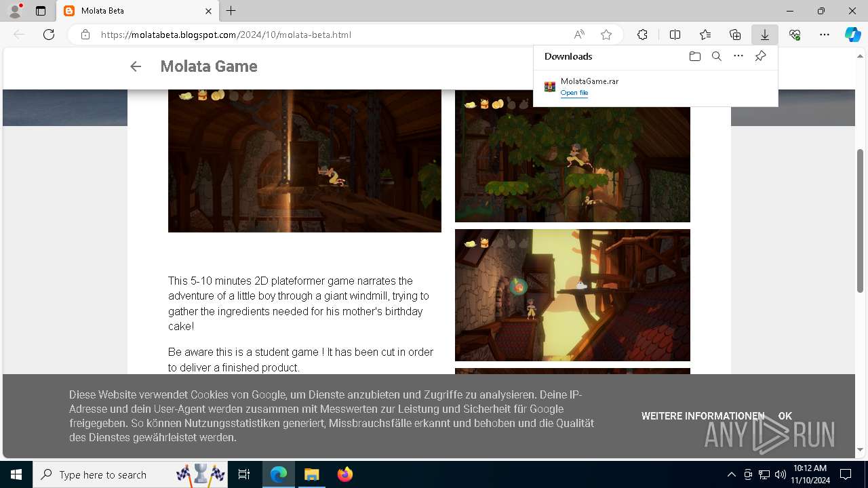Viewport: 868px width, 488px height.
Task: Open the dark barn interior screenshot
Action: pos(304,161)
